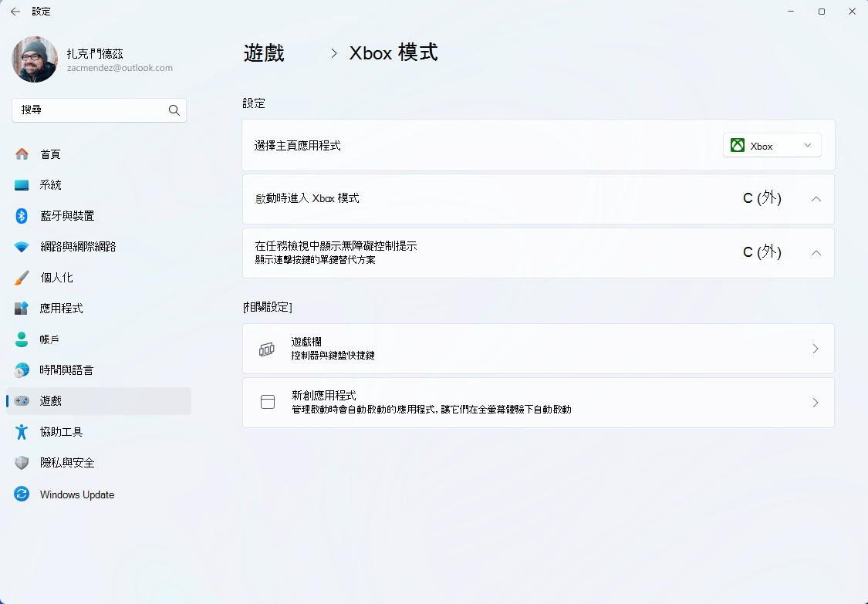Viewport: 868px width, 604px height.
Task: Click the 應用程式 apps icon
Action: (x=22, y=309)
